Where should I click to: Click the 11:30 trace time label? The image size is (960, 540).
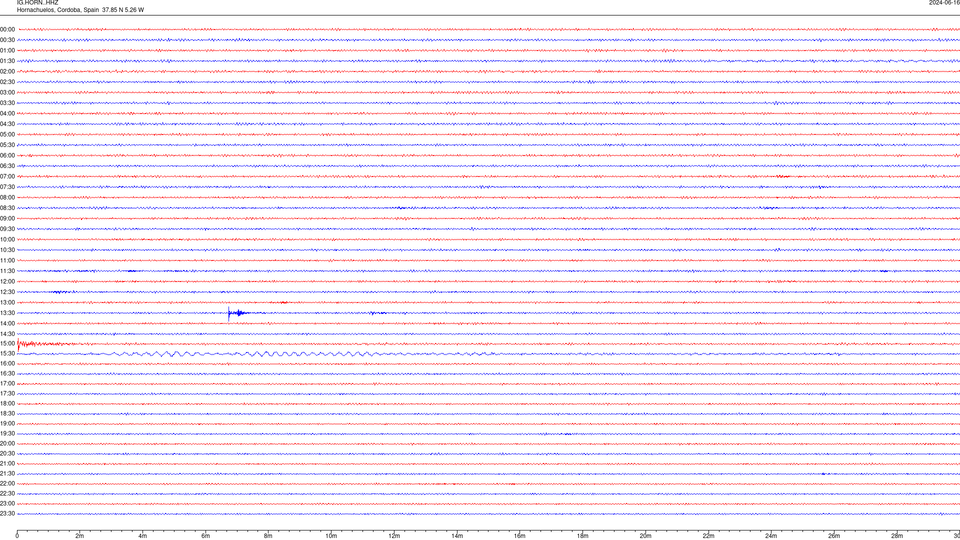tap(7, 271)
